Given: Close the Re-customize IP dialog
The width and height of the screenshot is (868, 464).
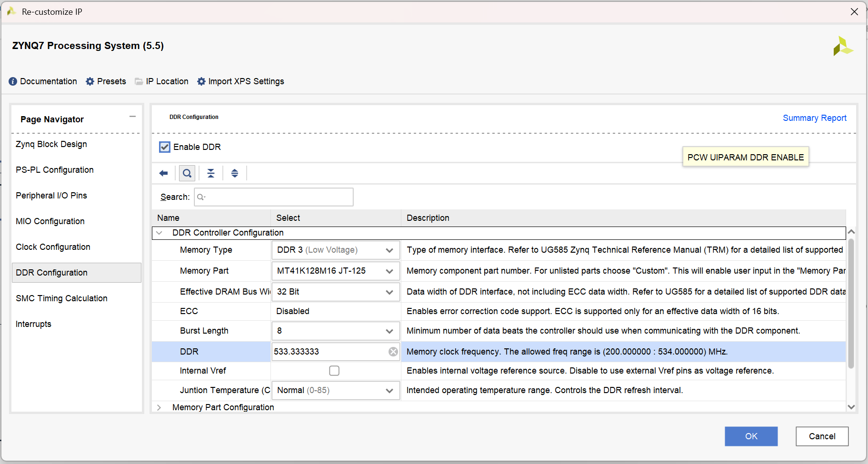Looking at the screenshot, I should click(x=855, y=12).
